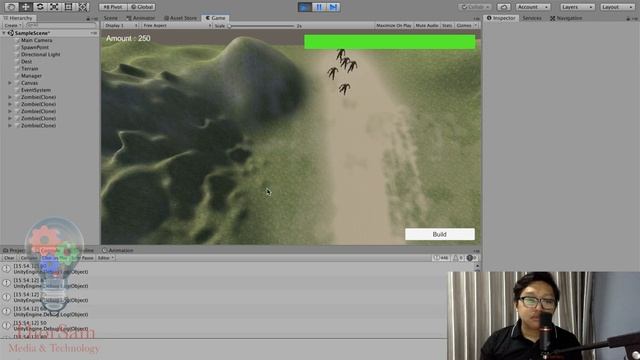Select the Hand tool in the toolbar

click(11, 7)
